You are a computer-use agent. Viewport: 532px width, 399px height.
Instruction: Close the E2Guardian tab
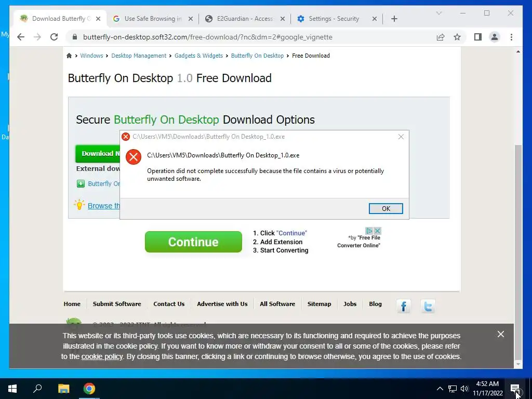(x=282, y=19)
